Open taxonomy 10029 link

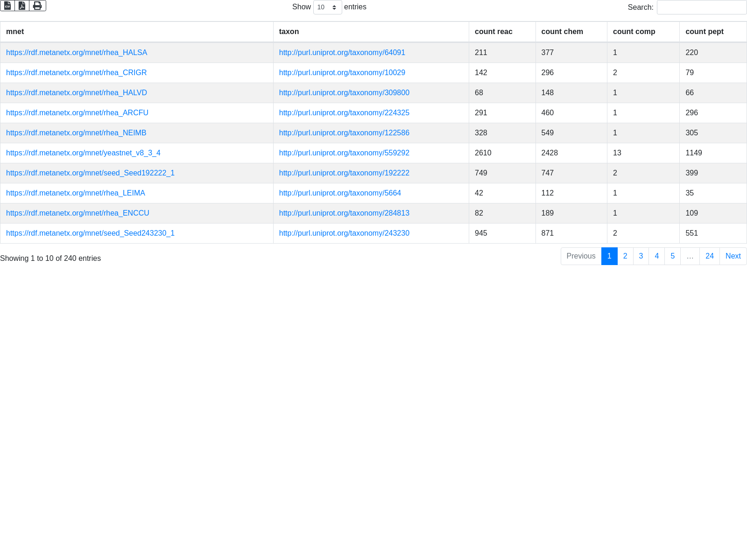(342, 73)
